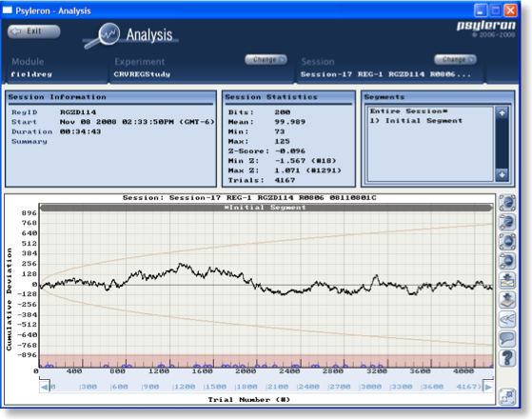Select Entire Session in Segments list
The width and height of the screenshot is (532, 419).
pos(408,111)
